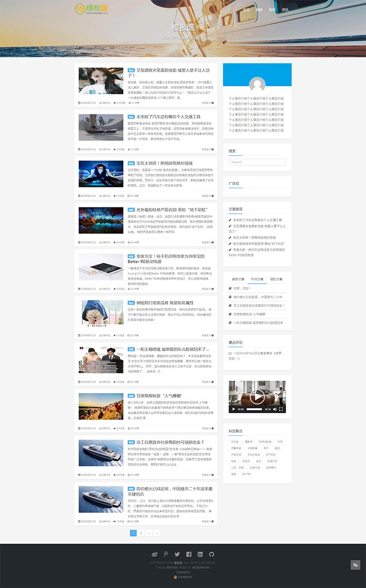
Task: Open the 资讯 nav menu item
Action: 285,9
